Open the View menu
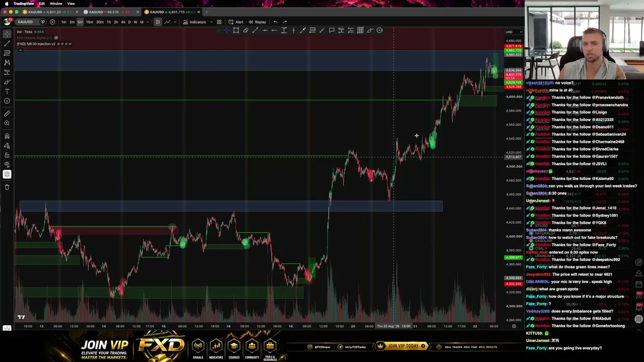644x362 pixels. 71,4
